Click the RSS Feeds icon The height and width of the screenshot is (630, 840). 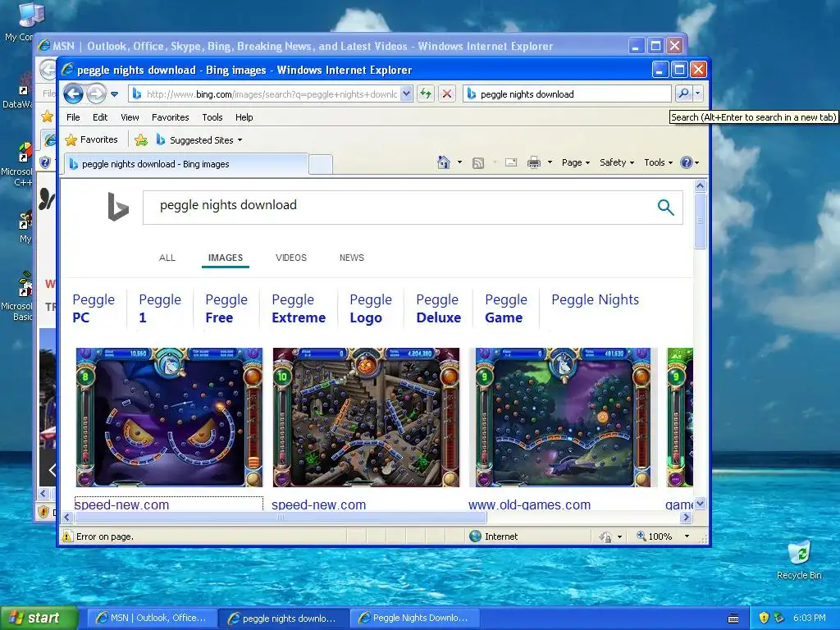pyautogui.click(x=478, y=163)
